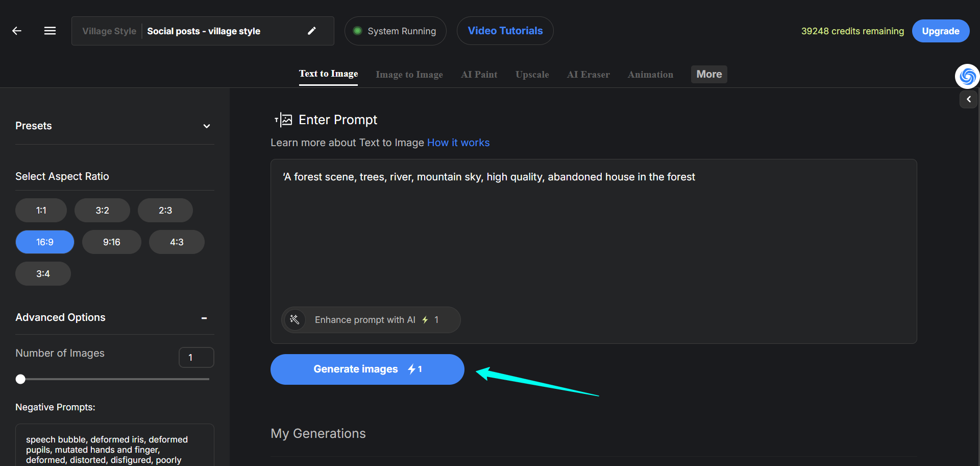This screenshot has height=466, width=980.
Task: Click the Upgrade button
Action: click(x=941, y=31)
